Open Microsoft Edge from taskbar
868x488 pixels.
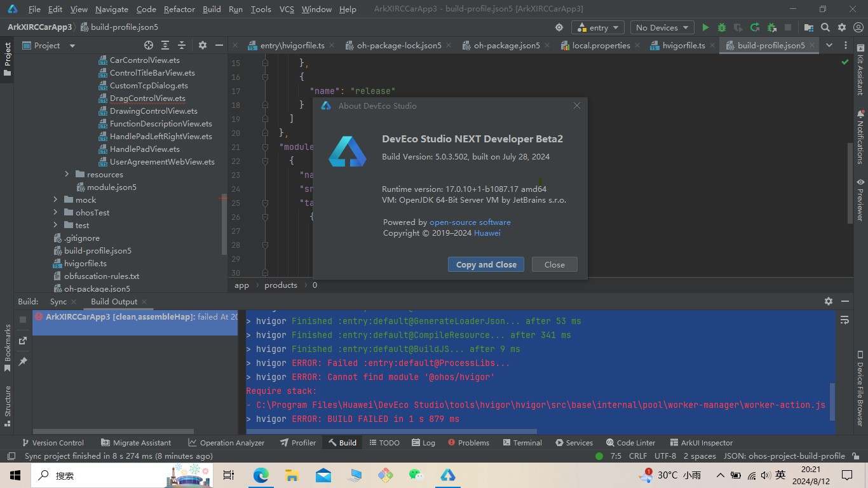tap(261, 475)
